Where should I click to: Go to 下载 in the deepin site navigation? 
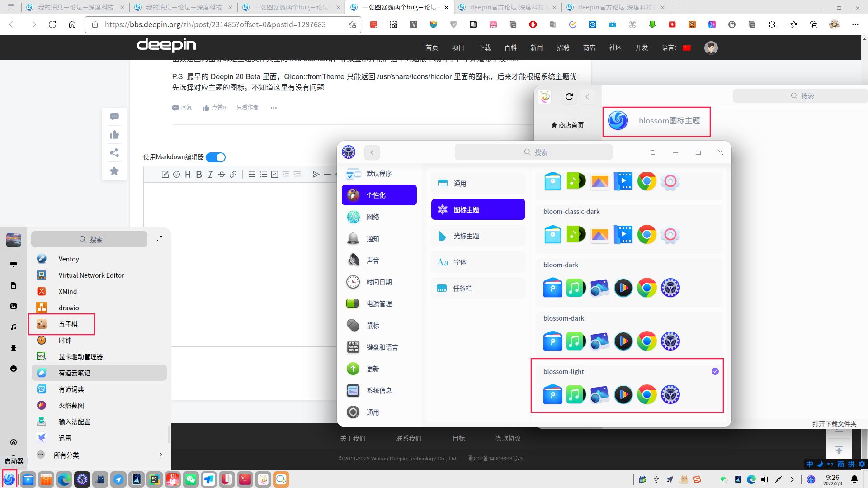[485, 47]
